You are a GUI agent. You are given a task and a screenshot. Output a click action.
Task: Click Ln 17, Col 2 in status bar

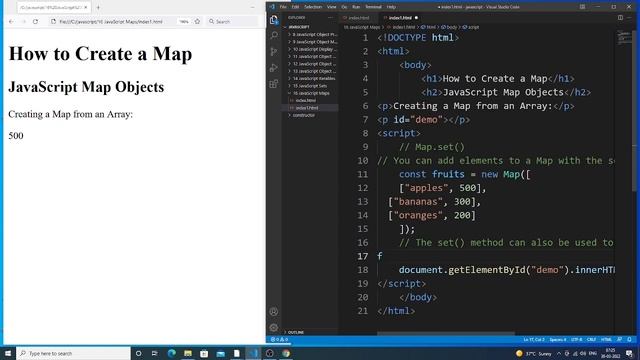pos(534,340)
